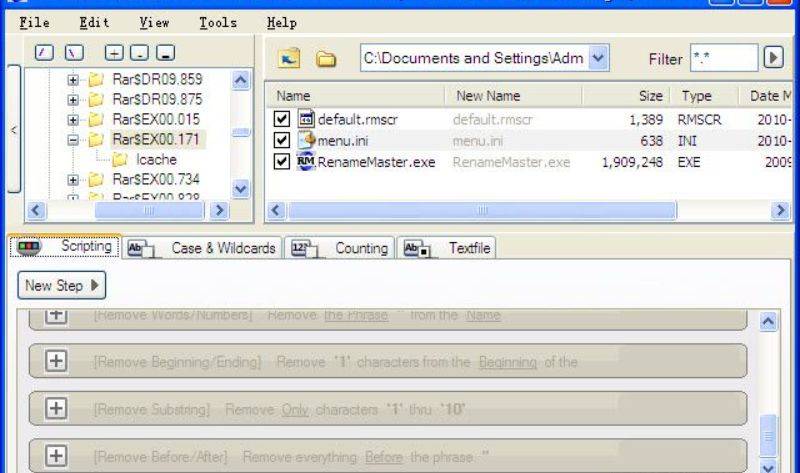
Task: Collapse the left panel with the side arrow
Action: coord(14,130)
